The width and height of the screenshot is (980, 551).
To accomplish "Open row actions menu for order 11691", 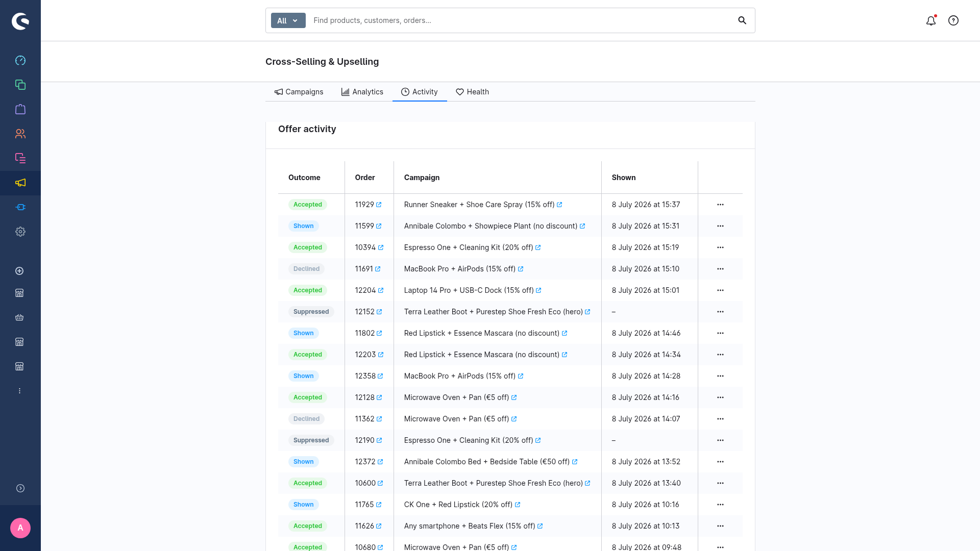I will pyautogui.click(x=720, y=269).
